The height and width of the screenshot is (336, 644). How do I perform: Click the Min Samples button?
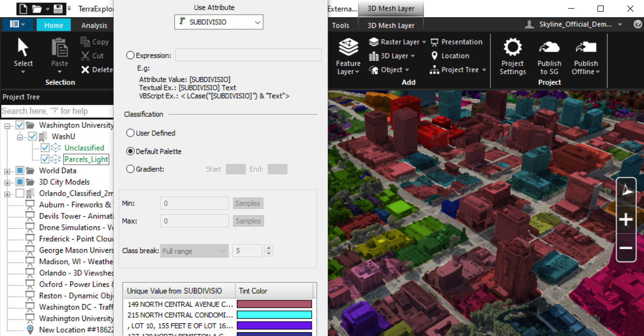[248, 203]
